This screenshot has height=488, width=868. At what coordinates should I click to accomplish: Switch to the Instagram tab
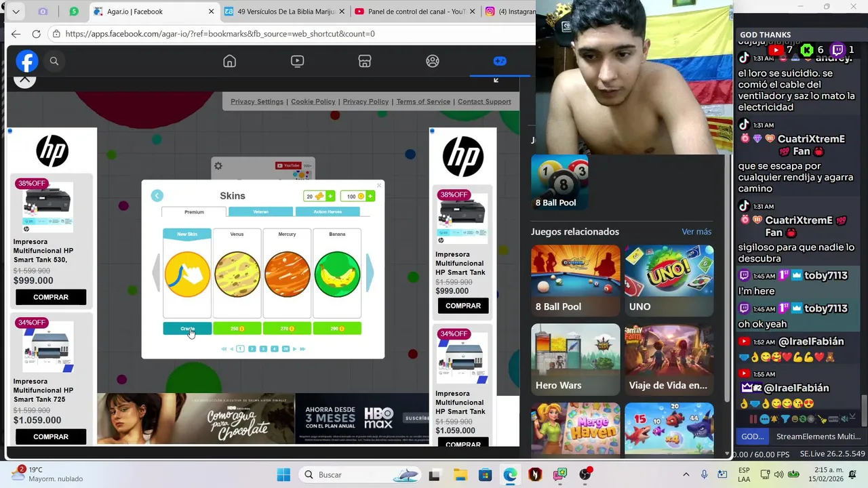point(511,12)
